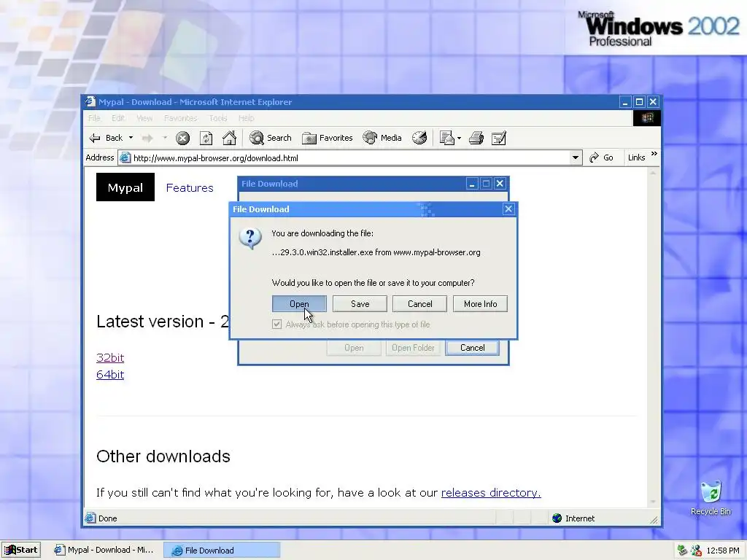This screenshot has height=560, width=747.
Task: Open the View menu
Action: [144, 118]
